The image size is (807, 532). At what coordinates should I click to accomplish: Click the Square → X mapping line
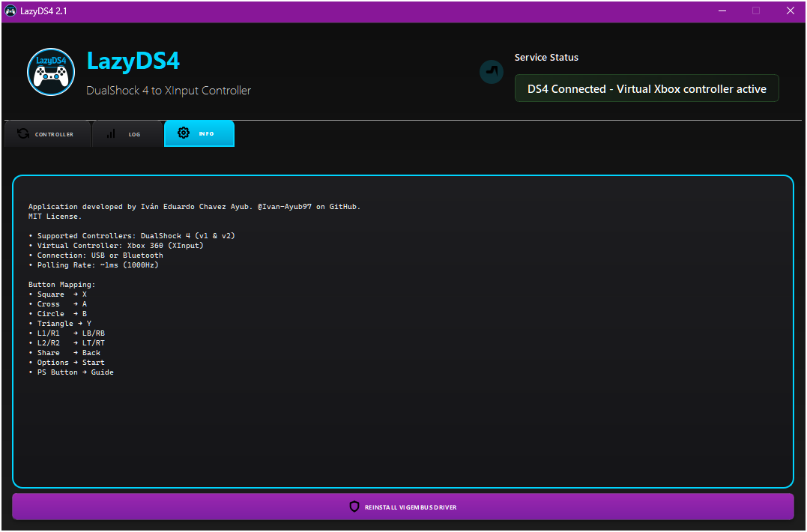pyautogui.click(x=58, y=294)
